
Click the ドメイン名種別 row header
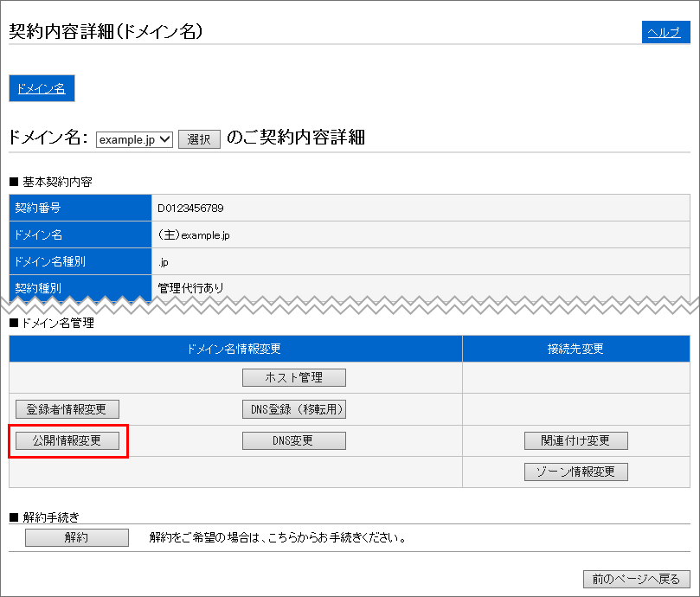pyautogui.click(x=80, y=261)
